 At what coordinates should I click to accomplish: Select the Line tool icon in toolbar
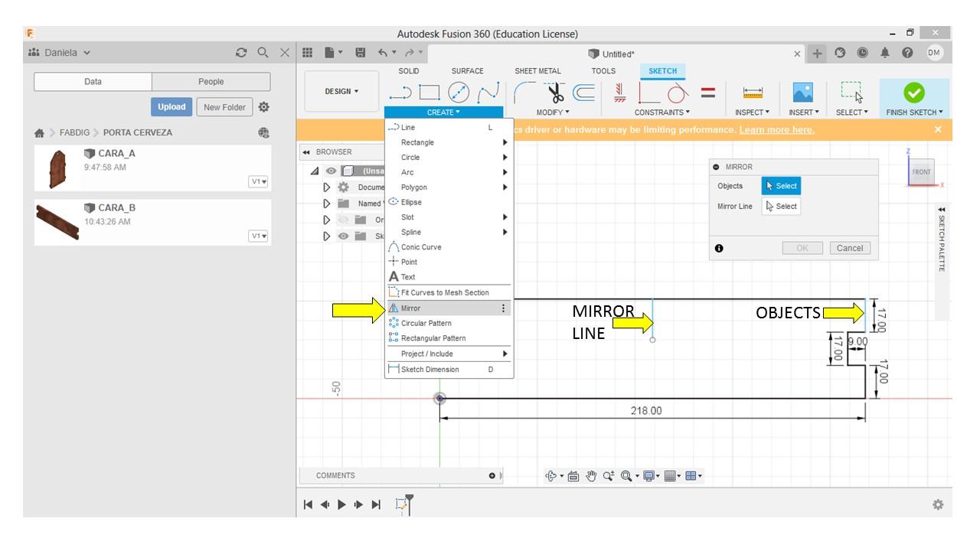point(400,93)
